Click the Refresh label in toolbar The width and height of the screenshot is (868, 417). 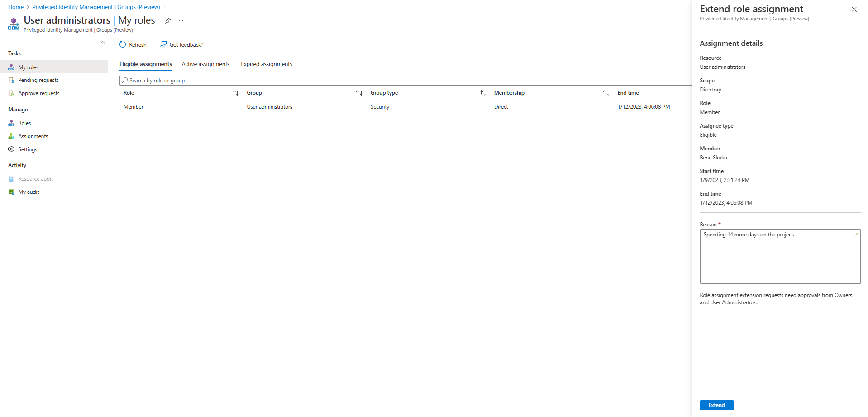(x=138, y=45)
